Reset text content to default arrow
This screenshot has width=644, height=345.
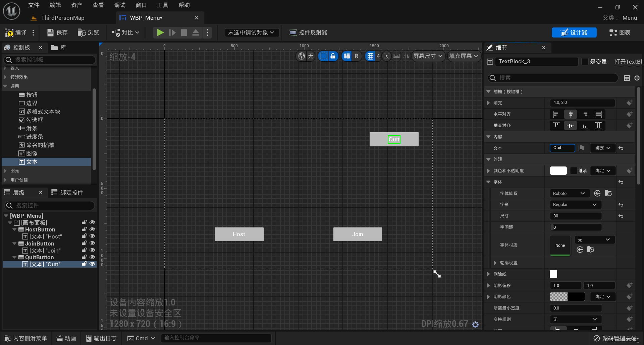[x=621, y=148]
